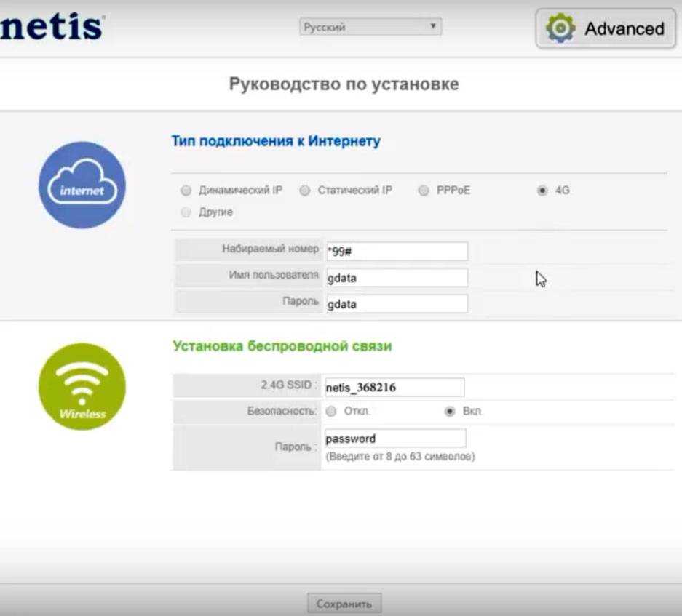682x616 pixels.
Task: Open the Русский language dropdown
Action: click(370, 27)
